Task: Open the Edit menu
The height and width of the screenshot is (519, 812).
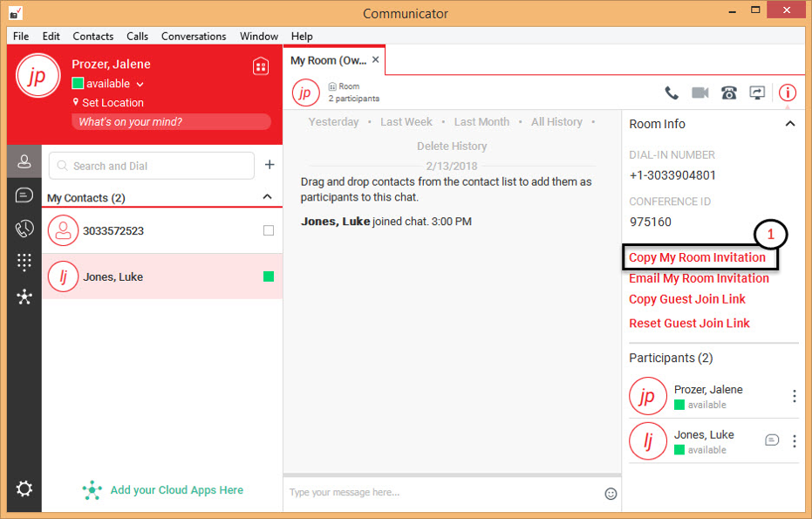Action: (51, 37)
